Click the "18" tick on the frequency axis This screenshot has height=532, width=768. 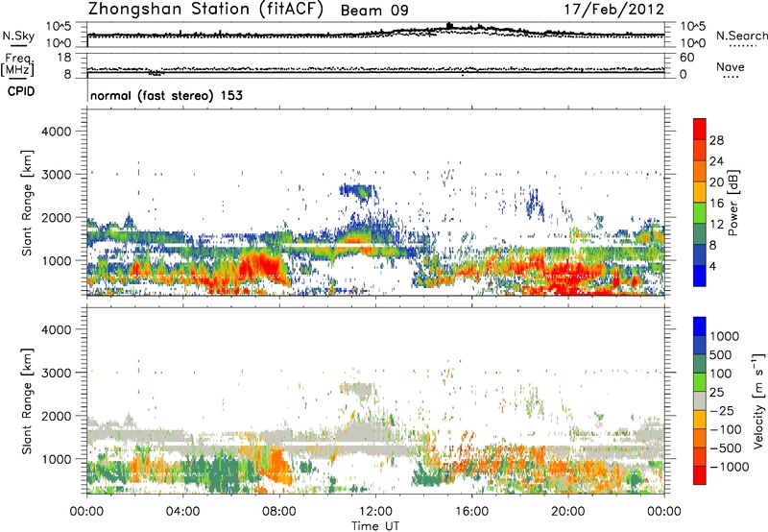(64, 58)
